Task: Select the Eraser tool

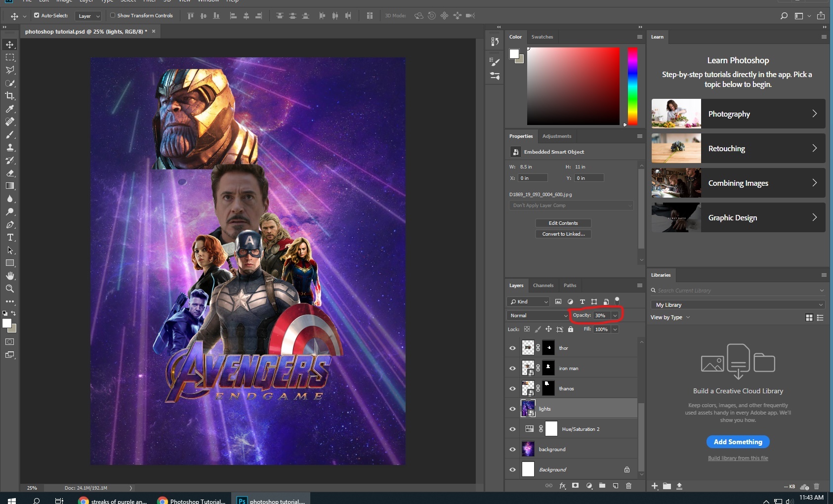Action: coord(10,173)
